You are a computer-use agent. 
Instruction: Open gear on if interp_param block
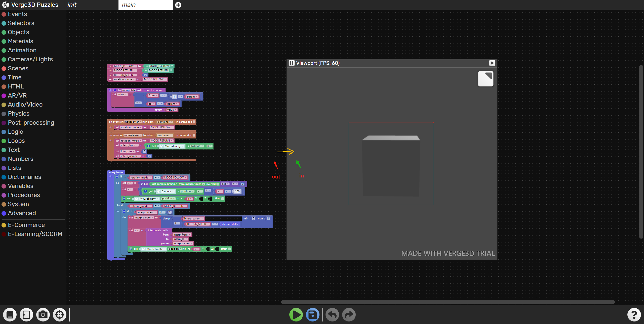(124, 211)
